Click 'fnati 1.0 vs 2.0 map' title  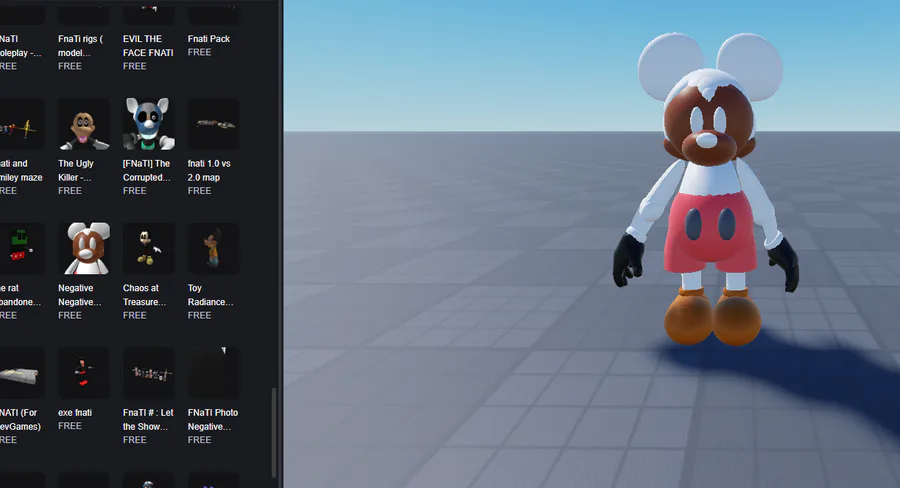[209, 171]
